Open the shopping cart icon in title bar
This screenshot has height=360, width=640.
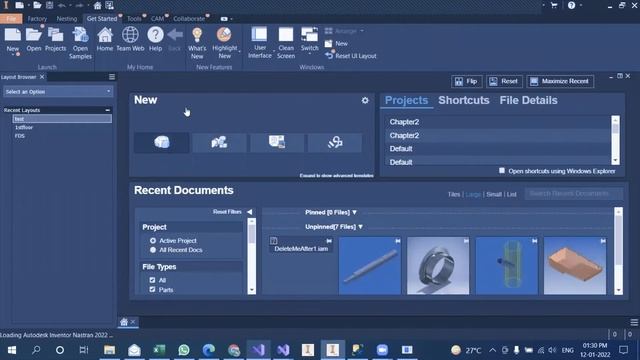pyautogui.click(x=554, y=5)
